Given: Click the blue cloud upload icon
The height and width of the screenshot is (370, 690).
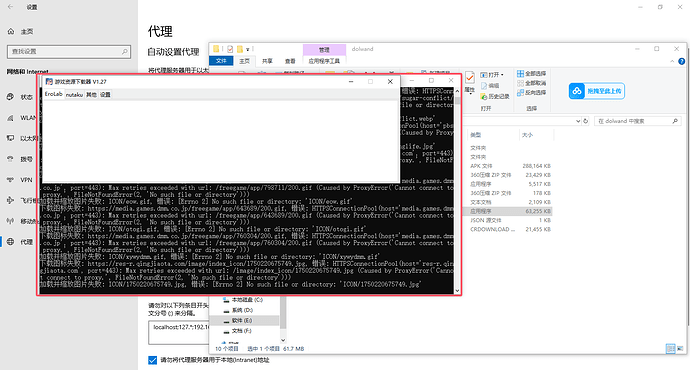Looking at the screenshot, I should 576,91.
